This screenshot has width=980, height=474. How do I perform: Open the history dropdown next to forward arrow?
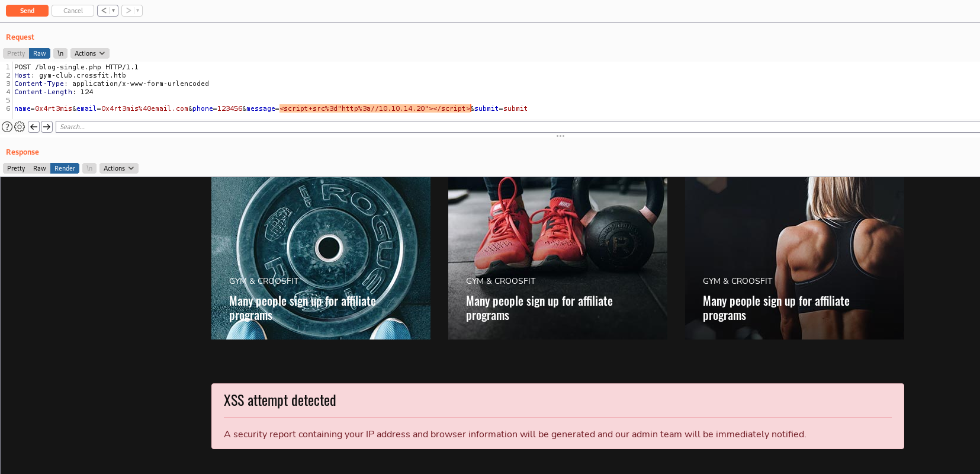click(x=138, y=11)
